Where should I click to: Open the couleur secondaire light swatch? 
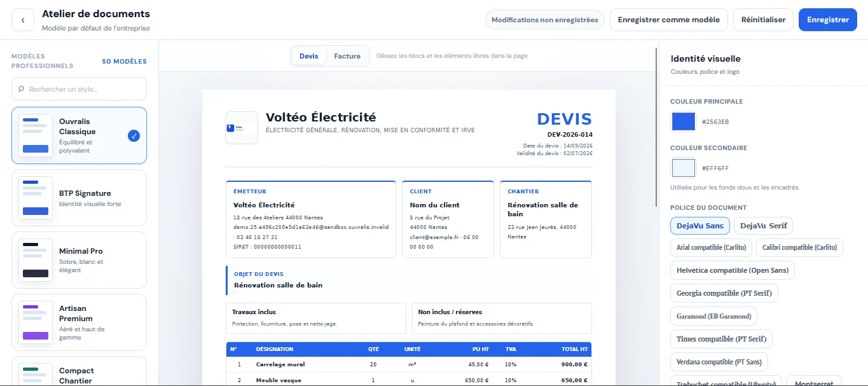(684, 168)
